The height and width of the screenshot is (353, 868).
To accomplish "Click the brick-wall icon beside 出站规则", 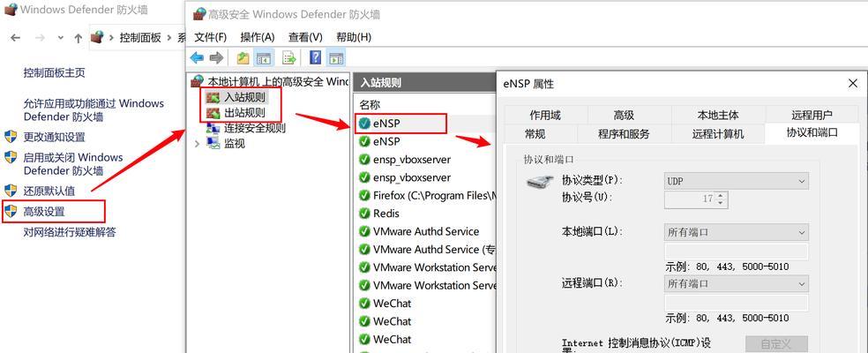I will (213, 113).
